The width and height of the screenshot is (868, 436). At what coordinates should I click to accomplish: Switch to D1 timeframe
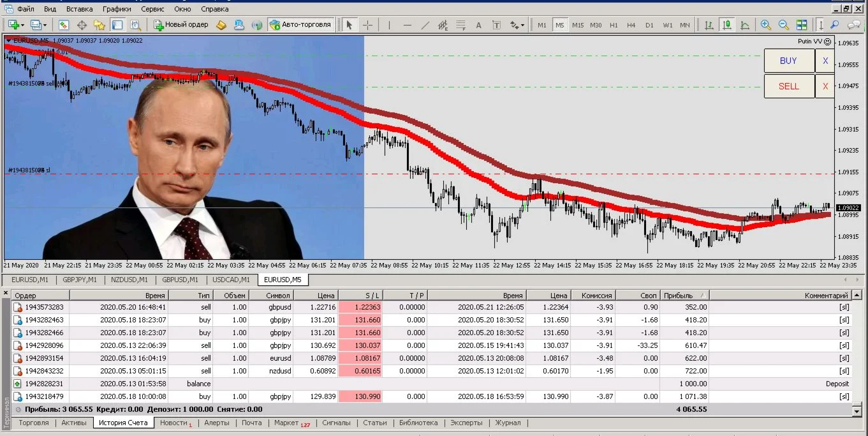649,25
